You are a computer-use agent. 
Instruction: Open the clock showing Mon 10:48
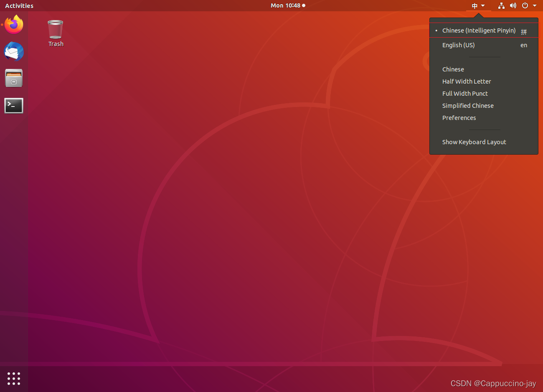[288, 5]
